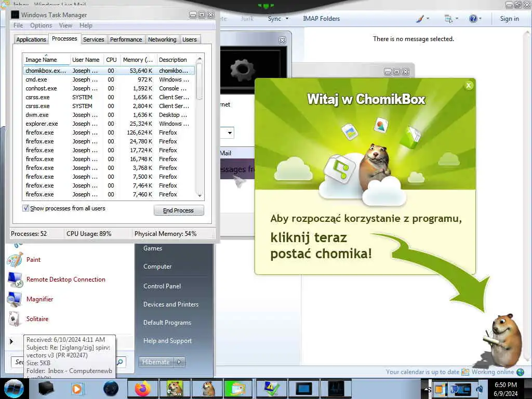532x399 pixels.
Task: Select the explorer.exe process row
Action: point(109,124)
